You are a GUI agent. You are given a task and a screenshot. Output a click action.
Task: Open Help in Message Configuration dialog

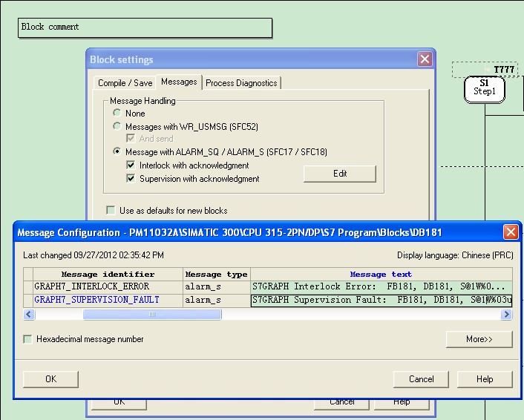(485, 379)
